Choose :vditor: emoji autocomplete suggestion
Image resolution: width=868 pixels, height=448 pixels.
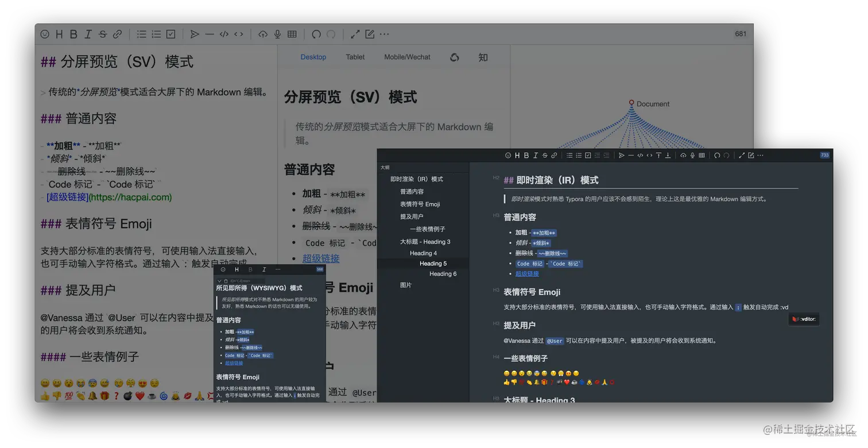pos(804,319)
